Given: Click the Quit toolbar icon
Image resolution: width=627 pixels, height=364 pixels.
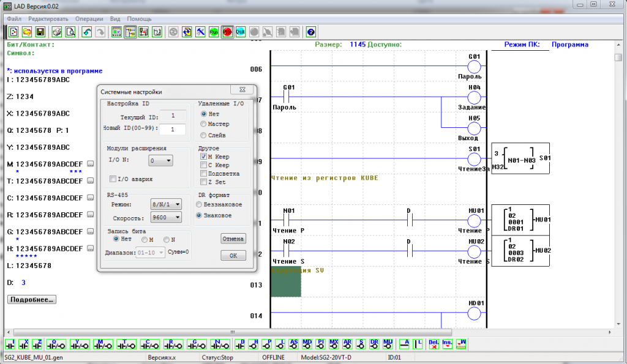Looking at the screenshot, I should 241,32.
